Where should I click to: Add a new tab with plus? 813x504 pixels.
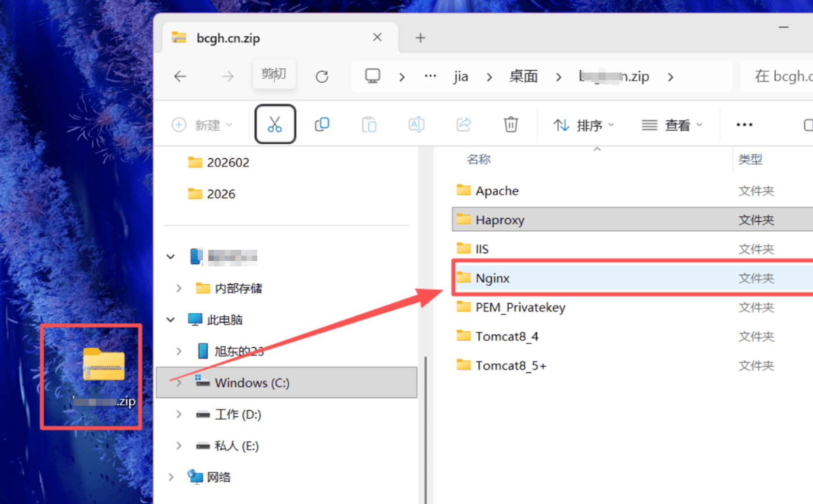(420, 38)
